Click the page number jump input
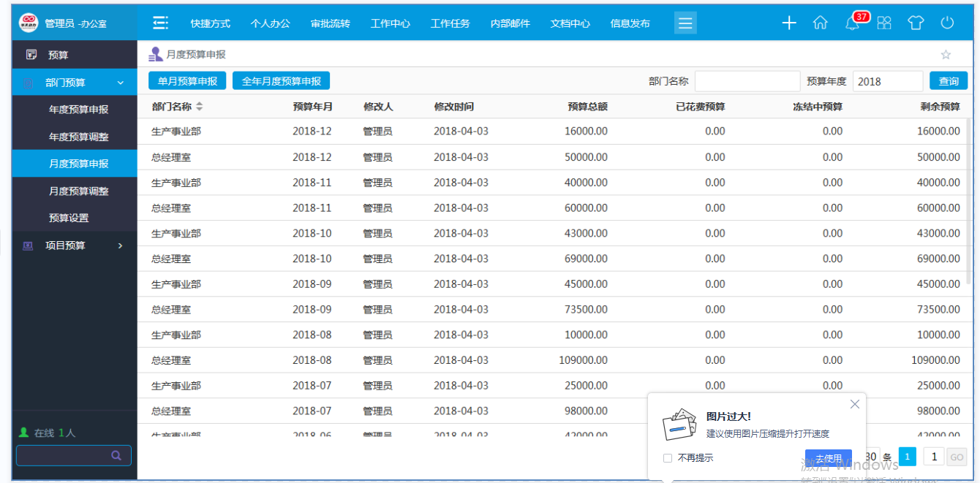Image resolution: width=980 pixels, height=483 pixels. pos(933,457)
